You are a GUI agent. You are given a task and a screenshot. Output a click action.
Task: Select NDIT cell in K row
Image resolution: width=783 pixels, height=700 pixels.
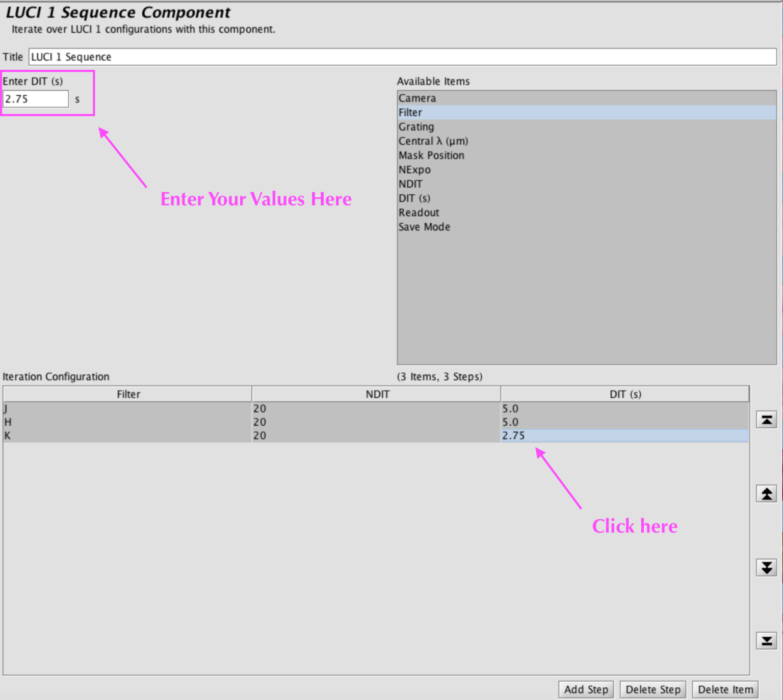pos(376,435)
